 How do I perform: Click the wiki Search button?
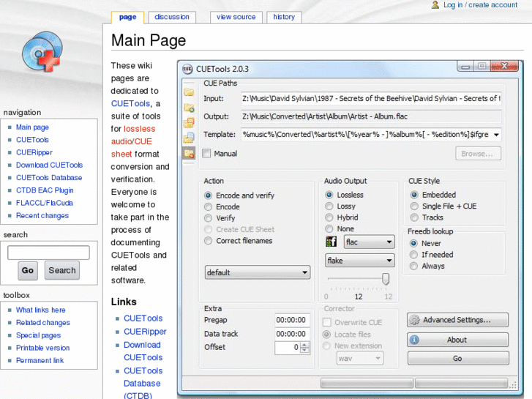pyautogui.click(x=62, y=270)
